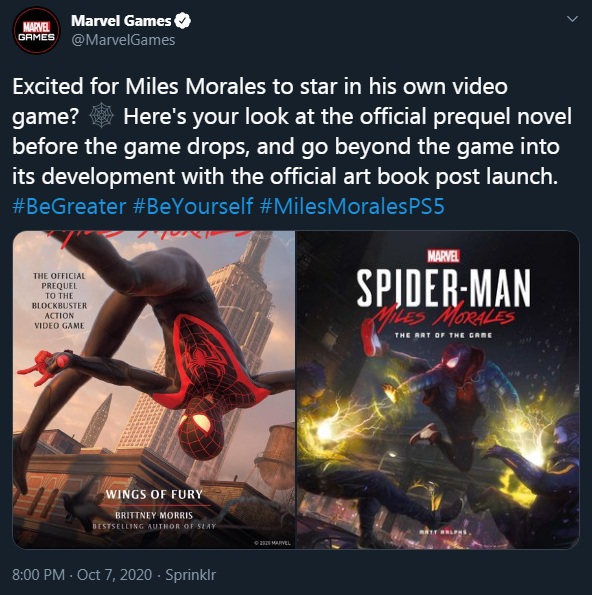Viewport: 592px width, 595px height.
Task: Expand the tweet options chevron menu
Action: 572,19
